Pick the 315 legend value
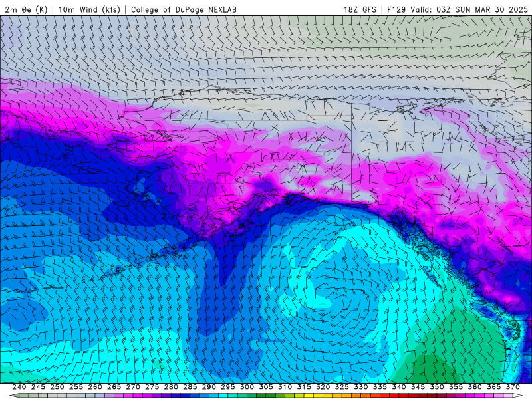 304,387
